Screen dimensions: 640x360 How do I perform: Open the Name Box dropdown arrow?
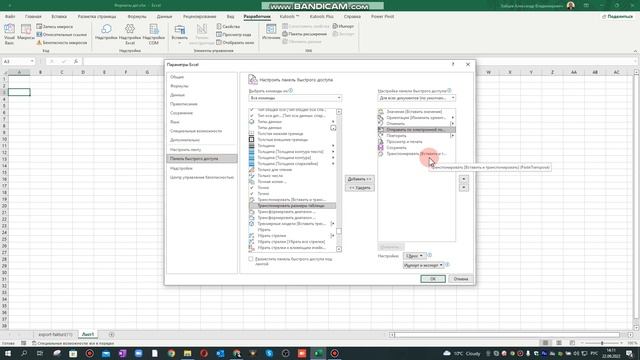click(x=32, y=61)
